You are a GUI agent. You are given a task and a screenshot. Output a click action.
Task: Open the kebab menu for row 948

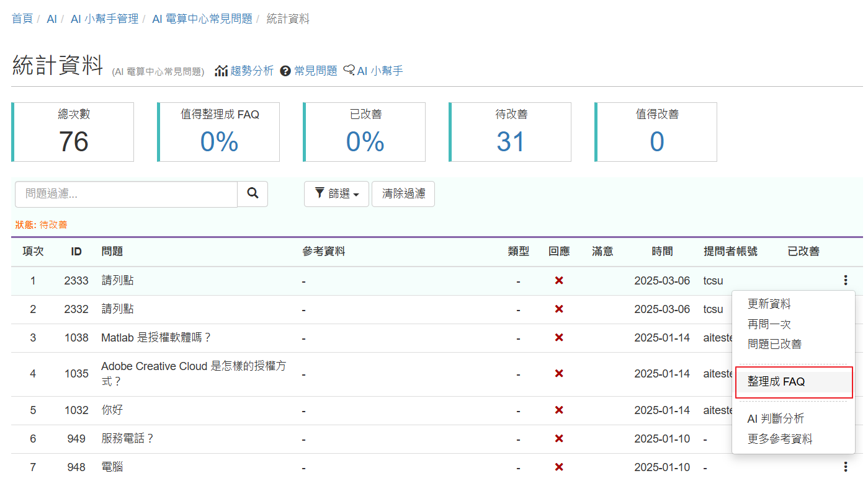[846, 467]
